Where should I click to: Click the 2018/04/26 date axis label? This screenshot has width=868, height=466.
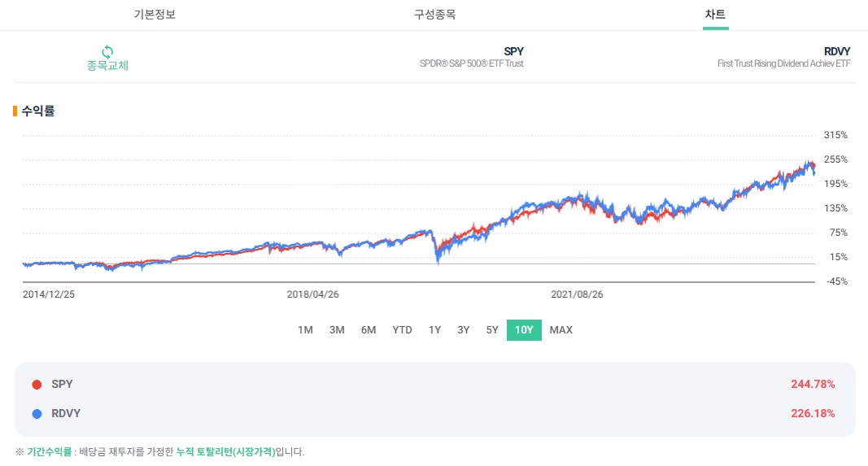click(312, 294)
